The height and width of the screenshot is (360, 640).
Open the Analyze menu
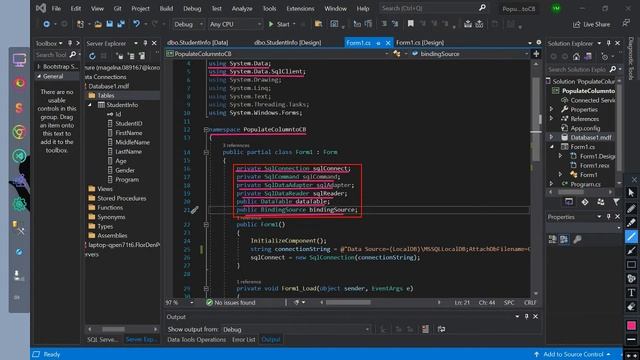tap(242, 8)
